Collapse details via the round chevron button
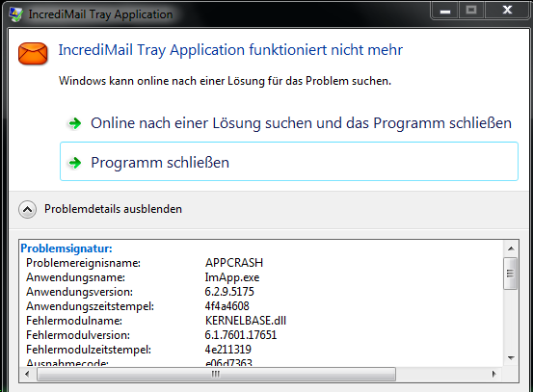The image size is (533, 392). [28, 209]
